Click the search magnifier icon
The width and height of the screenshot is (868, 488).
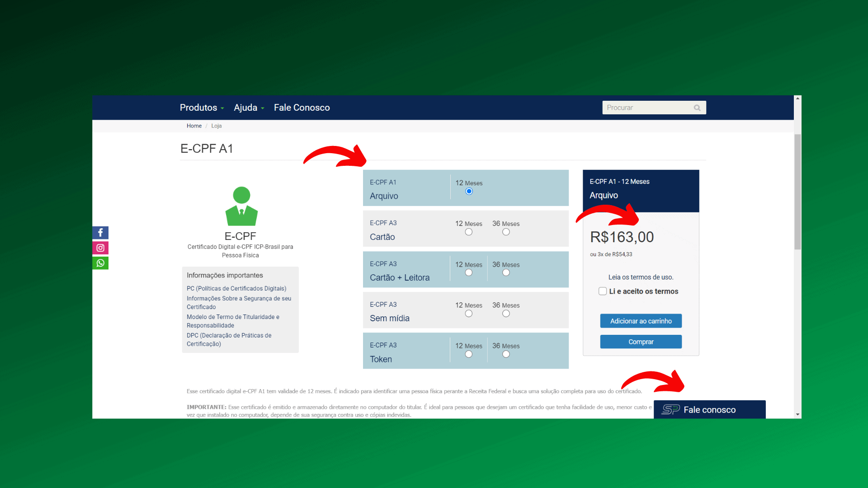[x=697, y=108]
